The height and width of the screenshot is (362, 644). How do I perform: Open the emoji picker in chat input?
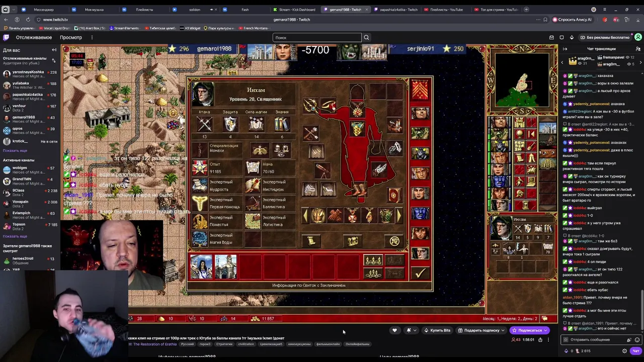coord(637,339)
